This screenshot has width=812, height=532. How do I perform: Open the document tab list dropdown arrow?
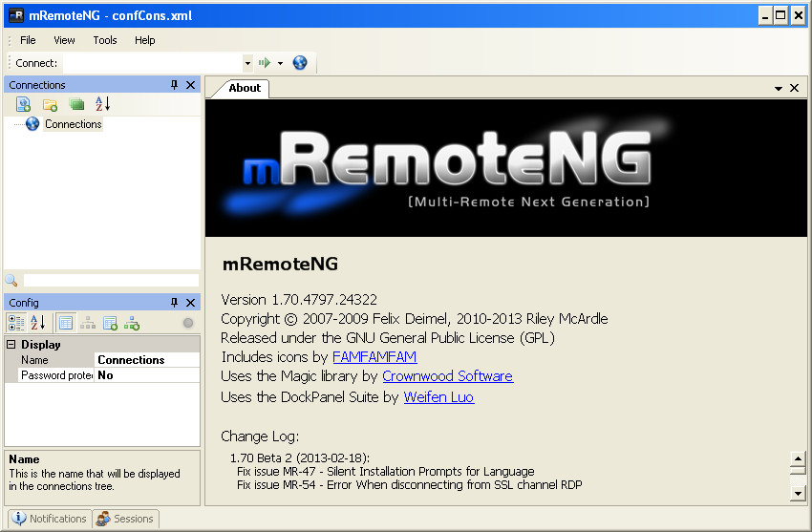pos(778,89)
